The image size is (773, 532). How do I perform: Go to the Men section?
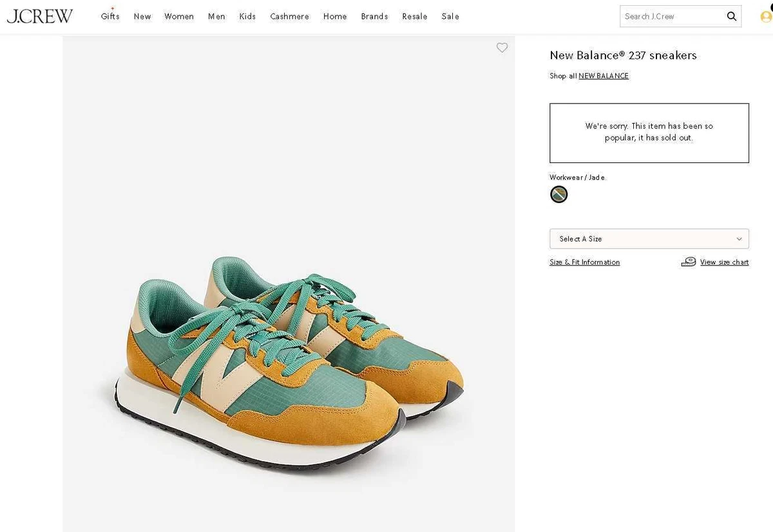(x=216, y=16)
